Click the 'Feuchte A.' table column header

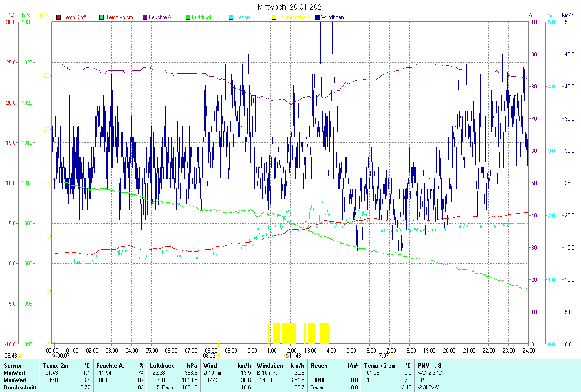pyautogui.click(x=110, y=365)
